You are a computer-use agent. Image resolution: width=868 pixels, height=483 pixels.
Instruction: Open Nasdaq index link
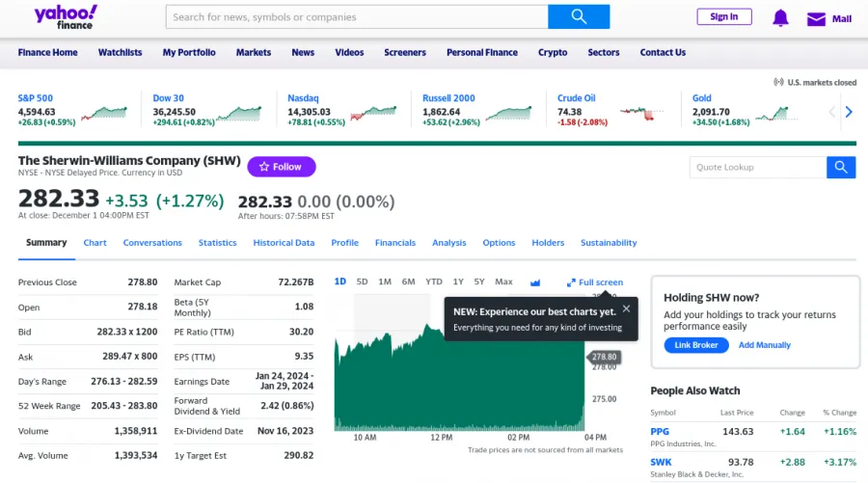click(303, 98)
